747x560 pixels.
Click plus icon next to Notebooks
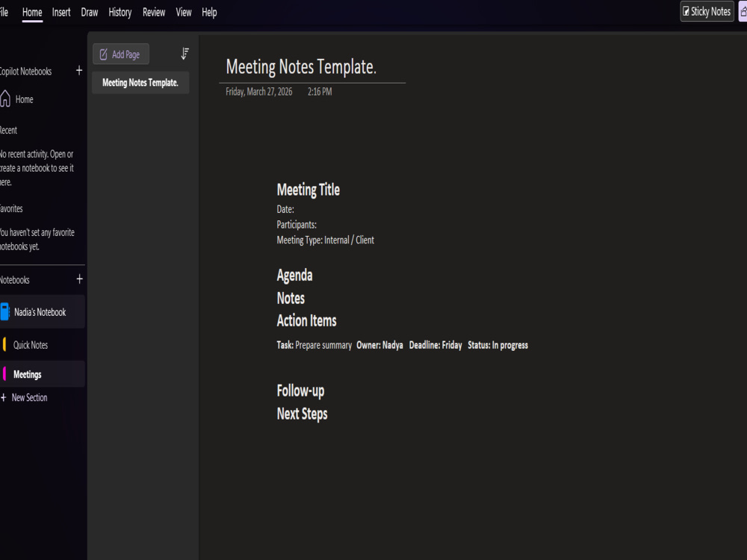click(80, 279)
